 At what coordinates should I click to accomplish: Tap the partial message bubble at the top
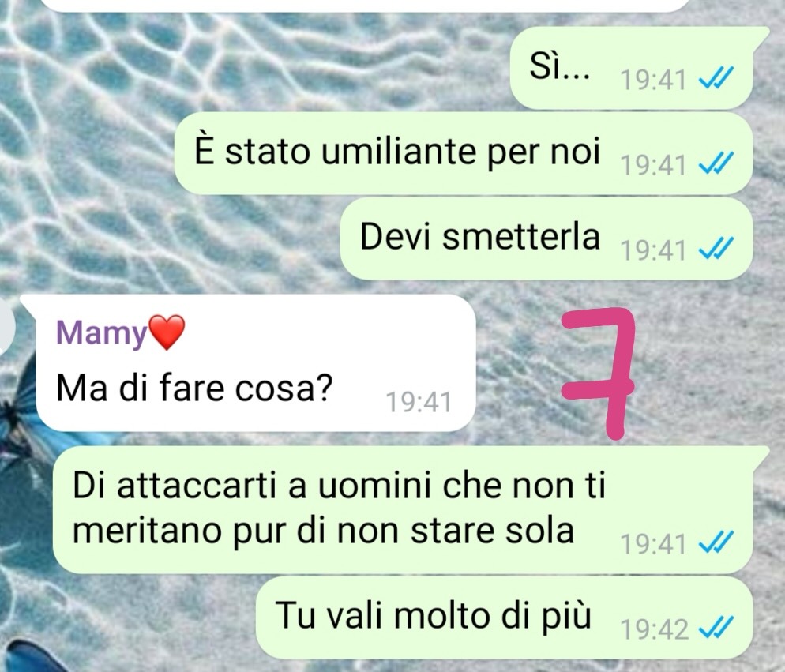point(363,5)
